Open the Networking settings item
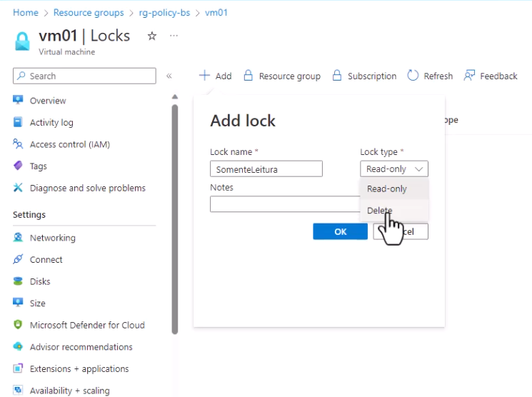 click(53, 238)
